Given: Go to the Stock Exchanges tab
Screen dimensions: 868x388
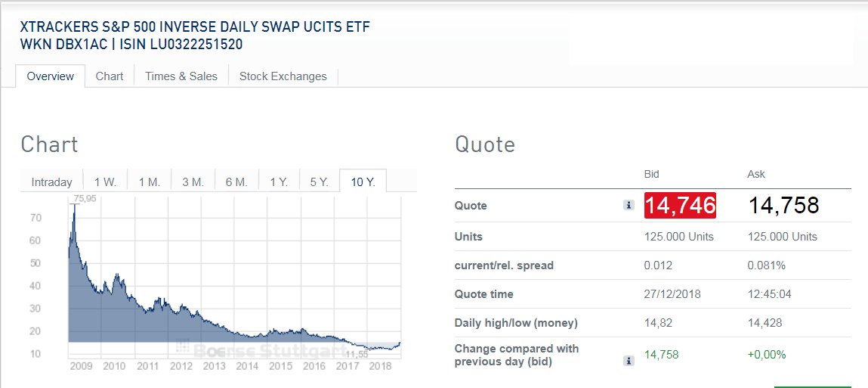Looking at the screenshot, I should [x=283, y=76].
